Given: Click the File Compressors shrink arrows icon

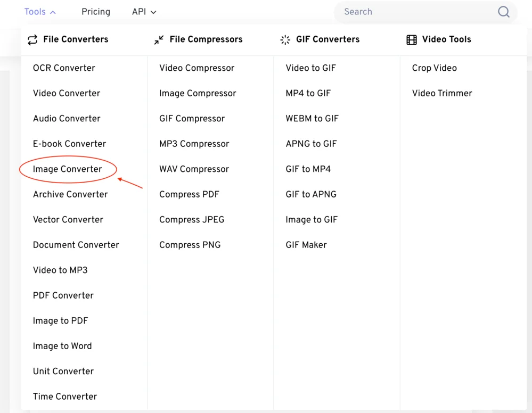Looking at the screenshot, I should click(159, 40).
